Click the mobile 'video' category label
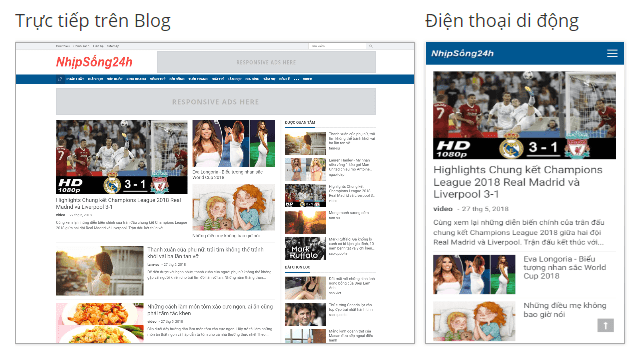This screenshot has width=640, height=361. (x=443, y=209)
